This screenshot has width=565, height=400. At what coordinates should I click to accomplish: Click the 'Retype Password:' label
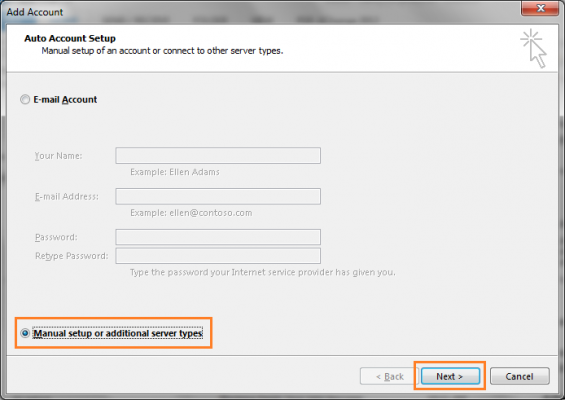[71, 256]
